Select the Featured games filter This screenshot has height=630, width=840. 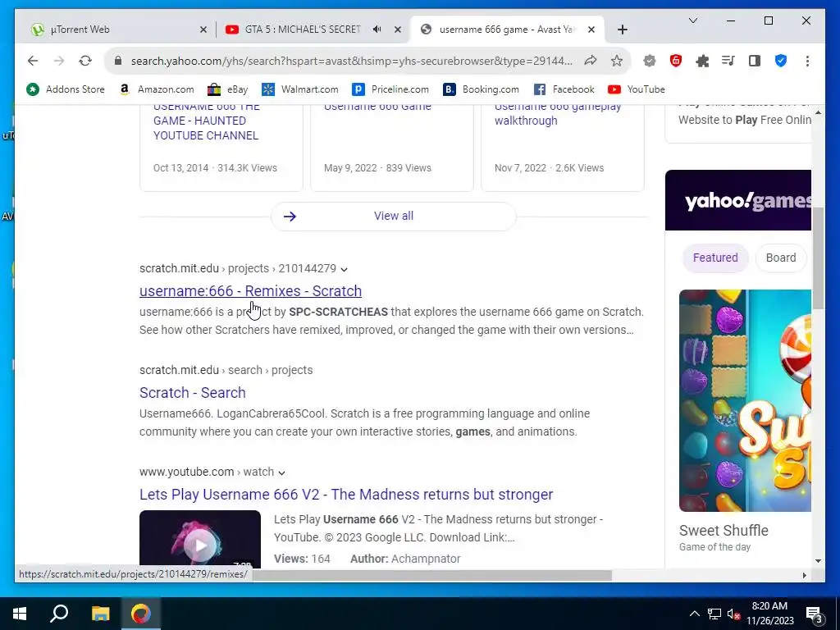coord(715,258)
